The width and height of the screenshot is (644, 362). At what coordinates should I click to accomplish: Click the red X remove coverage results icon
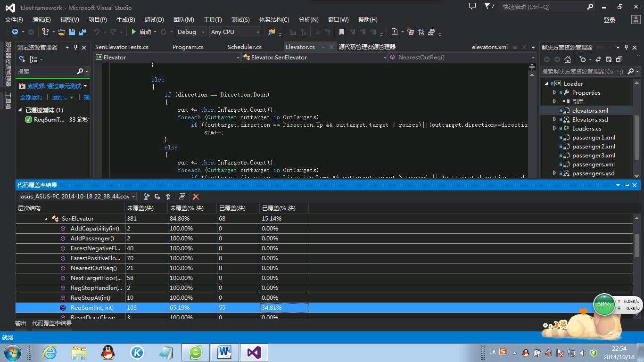pyautogui.click(x=196, y=197)
